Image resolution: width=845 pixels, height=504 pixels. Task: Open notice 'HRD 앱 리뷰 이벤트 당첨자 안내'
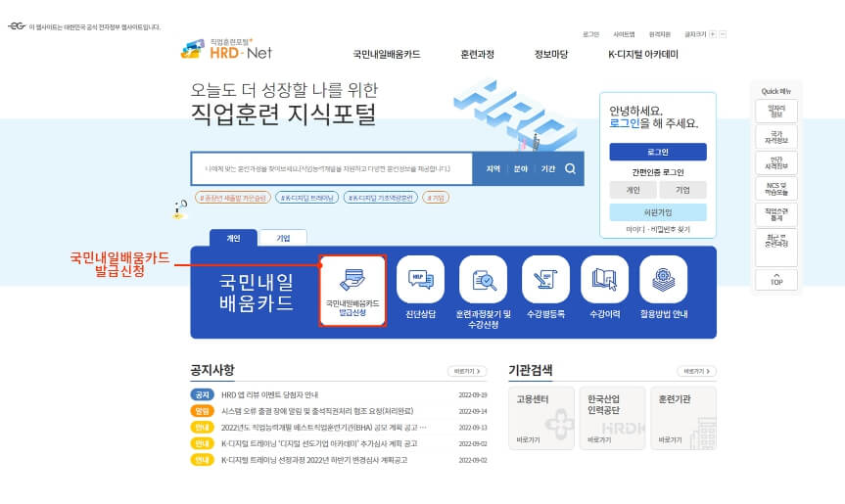[269, 394]
